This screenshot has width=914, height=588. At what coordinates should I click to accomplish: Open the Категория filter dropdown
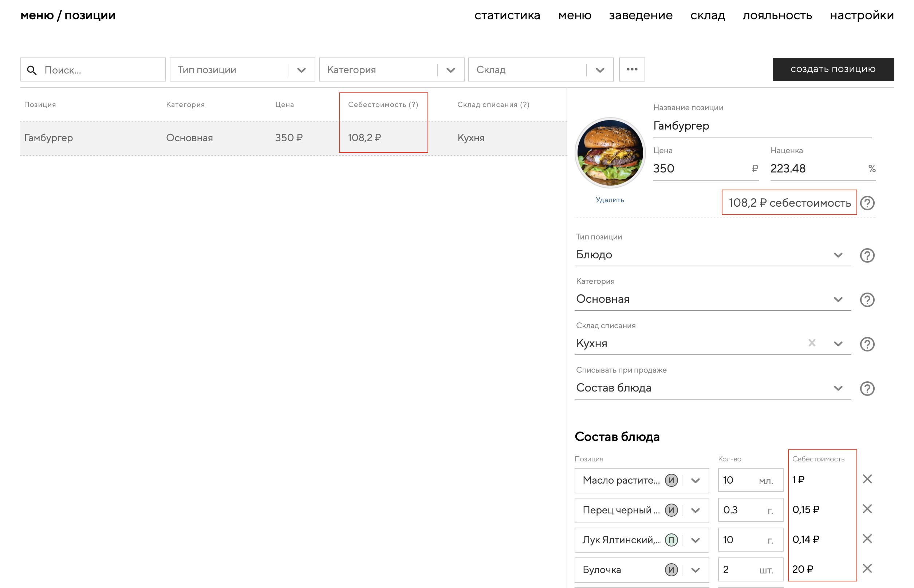coord(450,70)
